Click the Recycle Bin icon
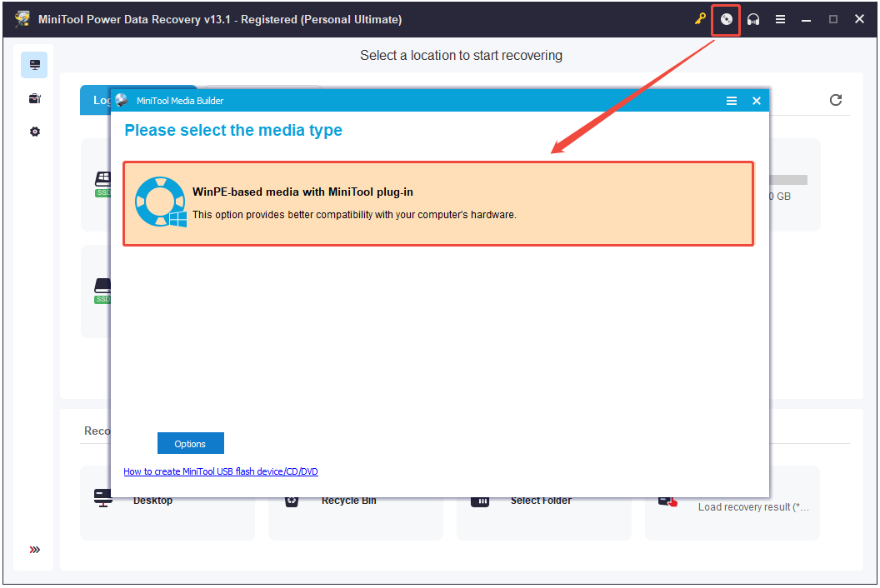880x588 pixels. pyautogui.click(x=292, y=501)
